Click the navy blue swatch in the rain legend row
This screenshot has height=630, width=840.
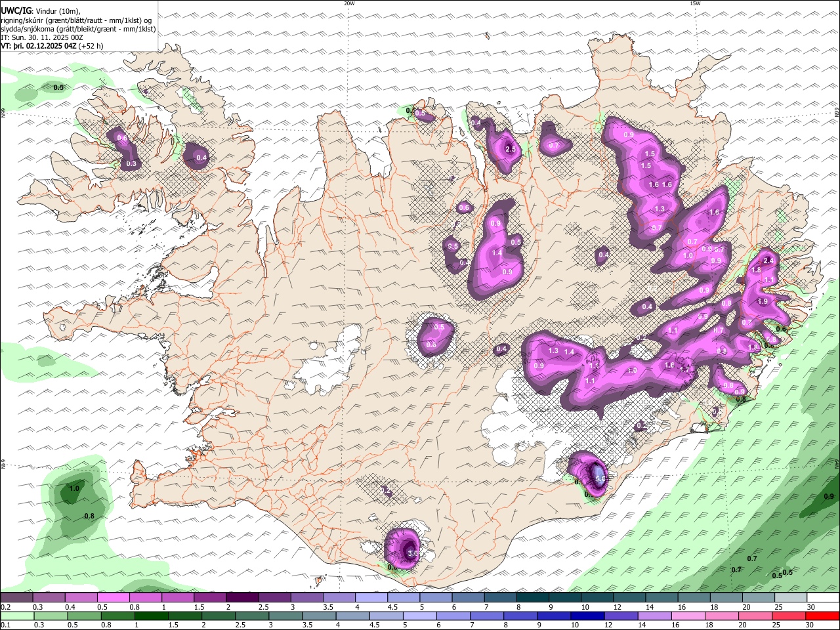click(588, 616)
